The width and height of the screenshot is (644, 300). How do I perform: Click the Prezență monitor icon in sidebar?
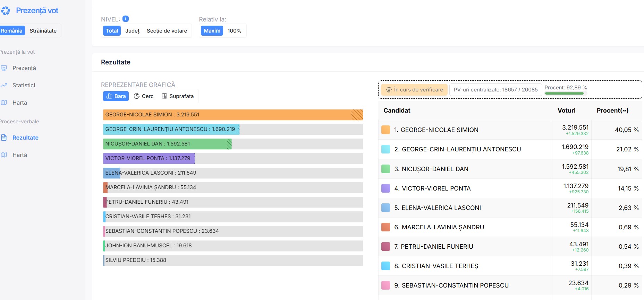pyautogui.click(x=4, y=68)
